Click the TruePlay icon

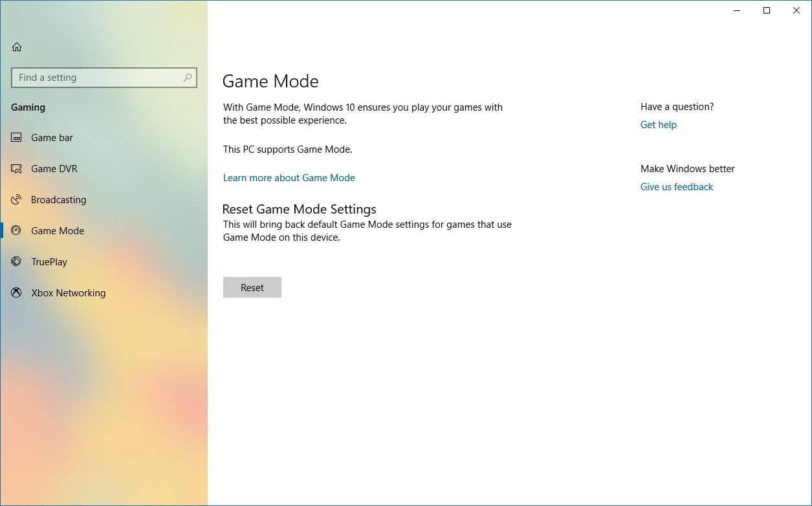click(17, 262)
